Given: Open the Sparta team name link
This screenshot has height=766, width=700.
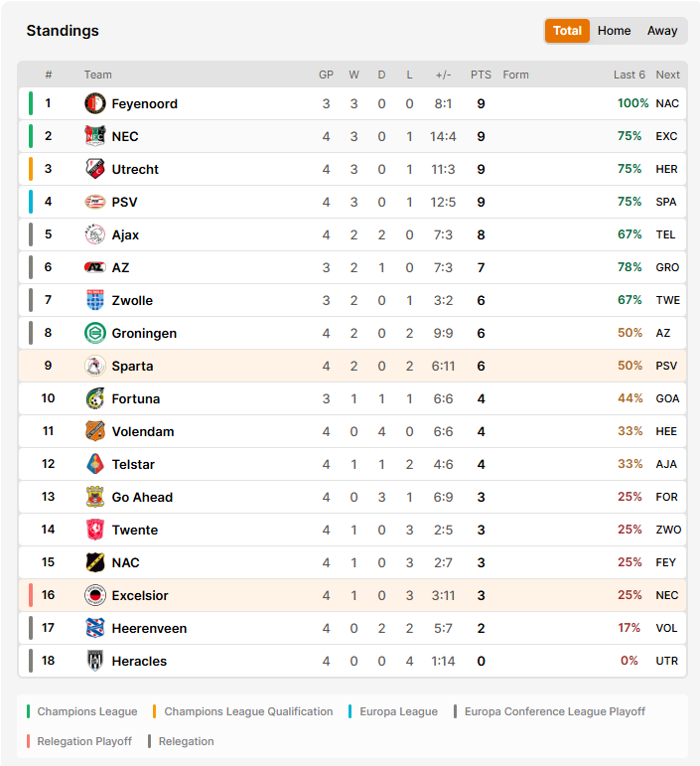Looking at the screenshot, I should point(132,366).
